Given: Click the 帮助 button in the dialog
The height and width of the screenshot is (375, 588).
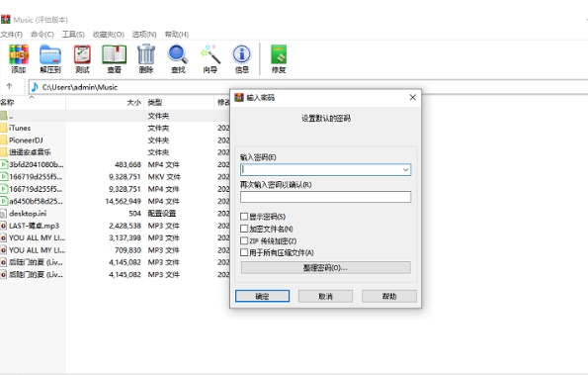Looking at the screenshot, I should point(389,296).
